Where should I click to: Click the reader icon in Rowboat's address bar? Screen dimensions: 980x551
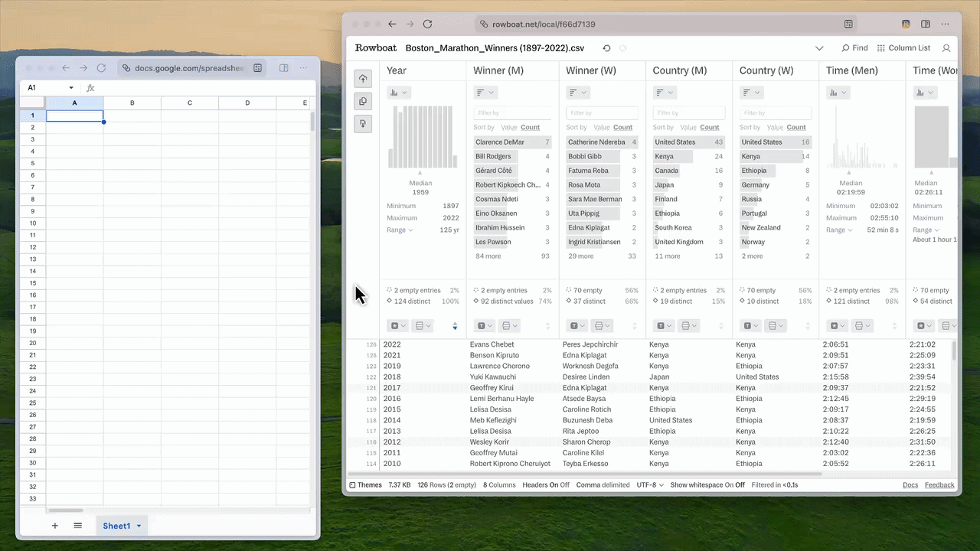(x=848, y=24)
